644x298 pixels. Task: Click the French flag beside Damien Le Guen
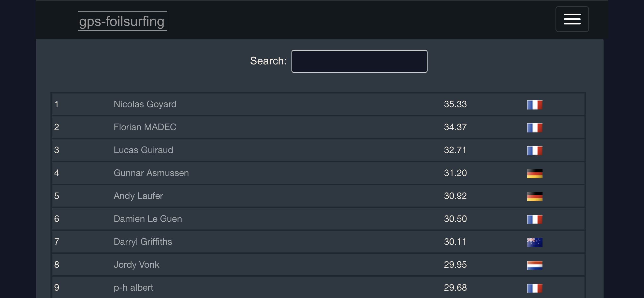tap(535, 219)
